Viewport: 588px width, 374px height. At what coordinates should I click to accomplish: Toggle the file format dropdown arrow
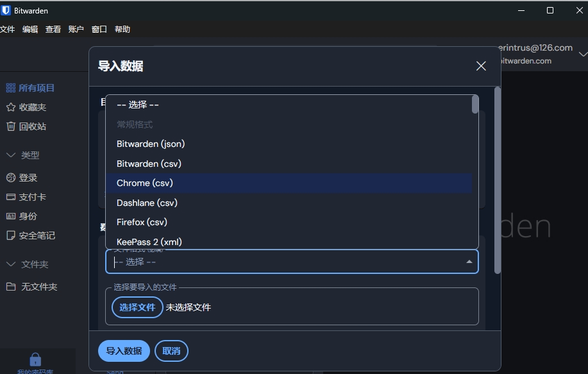pos(469,262)
